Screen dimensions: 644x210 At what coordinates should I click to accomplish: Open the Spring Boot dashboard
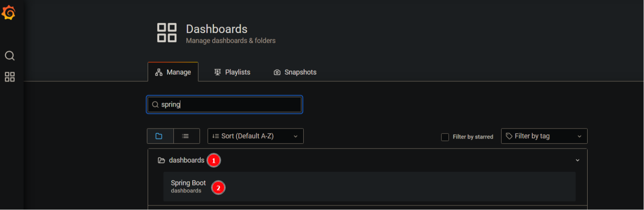coord(369,187)
